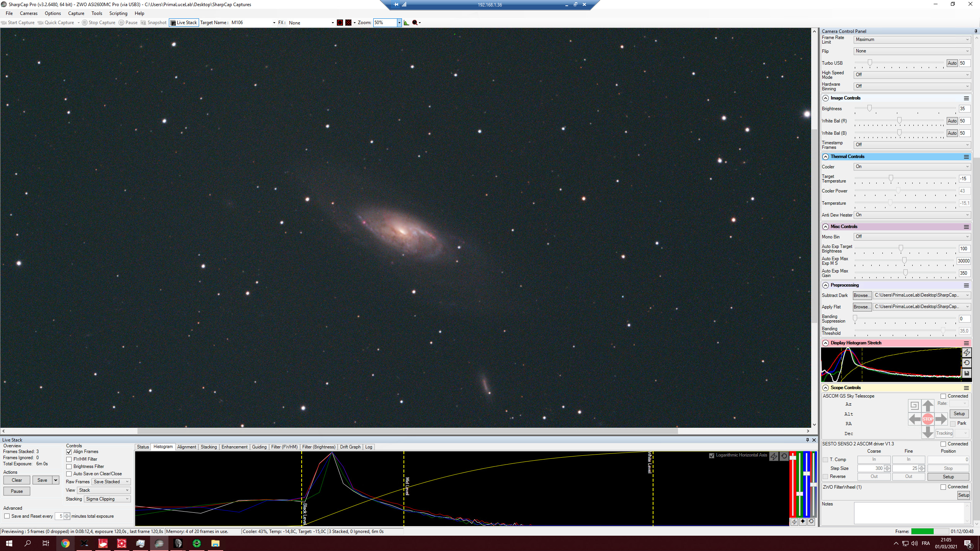980x551 pixels.
Task: Open the Stacking Sigma Clipping dropdown
Action: tap(107, 499)
